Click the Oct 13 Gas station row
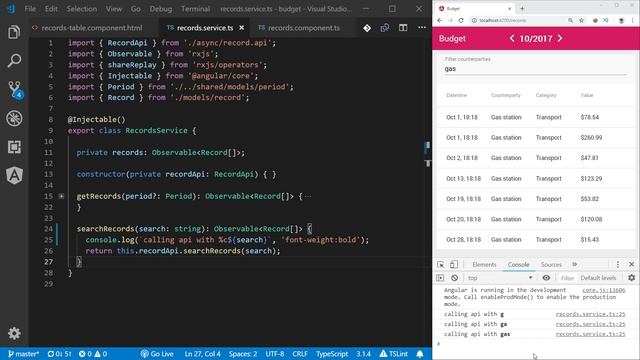This screenshot has height=360, width=640. click(535, 178)
